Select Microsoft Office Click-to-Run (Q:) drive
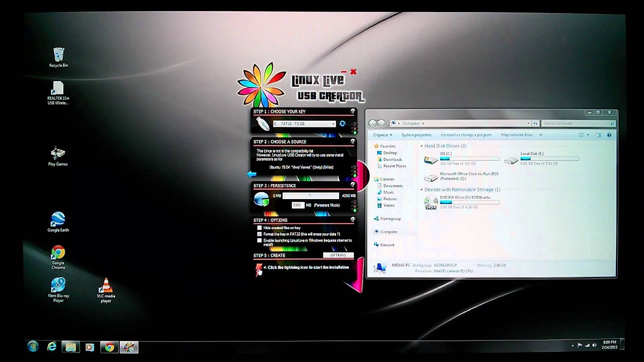 (x=461, y=176)
